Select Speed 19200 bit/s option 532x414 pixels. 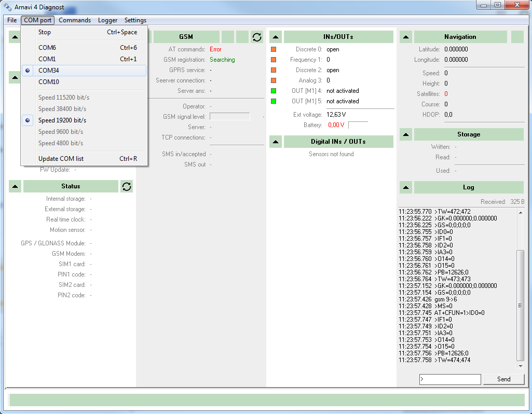coord(84,120)
